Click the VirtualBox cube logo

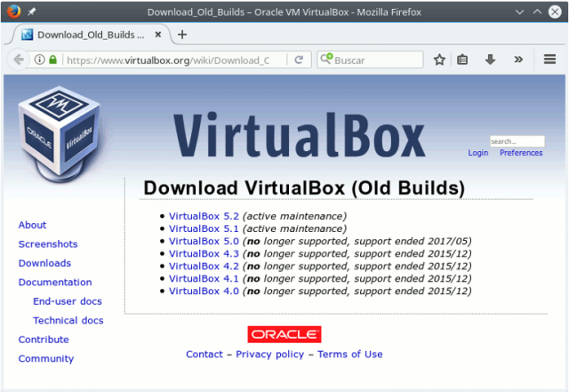pyautogui.click(x=60, y=133)
